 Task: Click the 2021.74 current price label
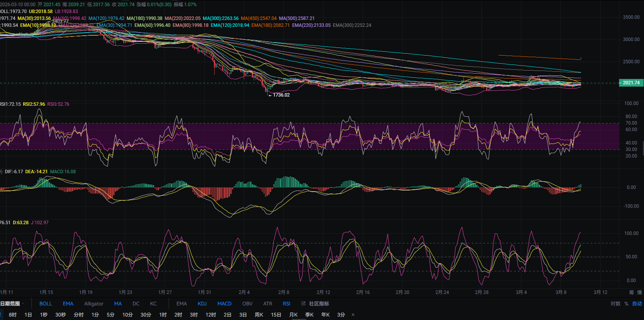pos(631,83)
